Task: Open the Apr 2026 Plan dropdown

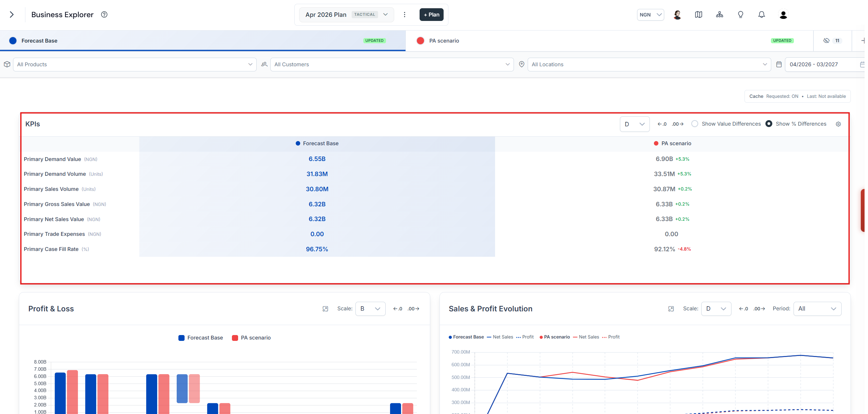Action: [347, 14]
